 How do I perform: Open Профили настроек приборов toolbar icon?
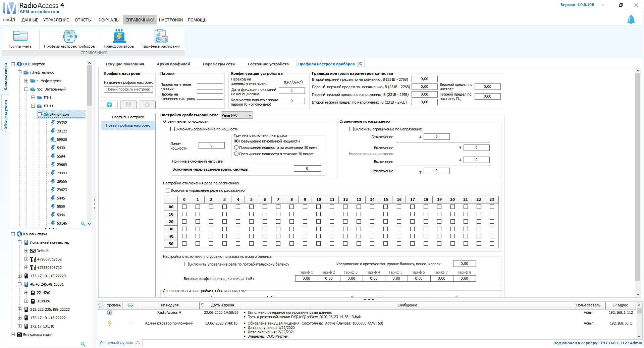click(x=69, y=36)
